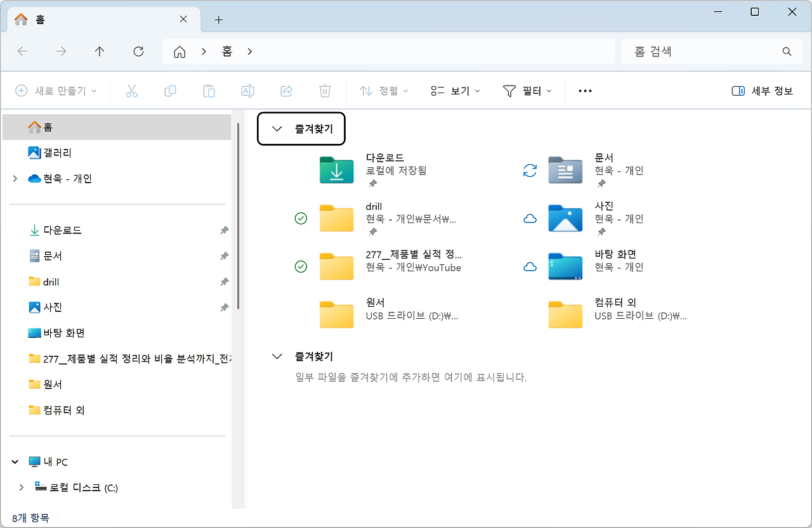Expand the 내 PC tree node
Image resolution: width=812 pixels, height=528 pixels.
[x=15, y=461]
